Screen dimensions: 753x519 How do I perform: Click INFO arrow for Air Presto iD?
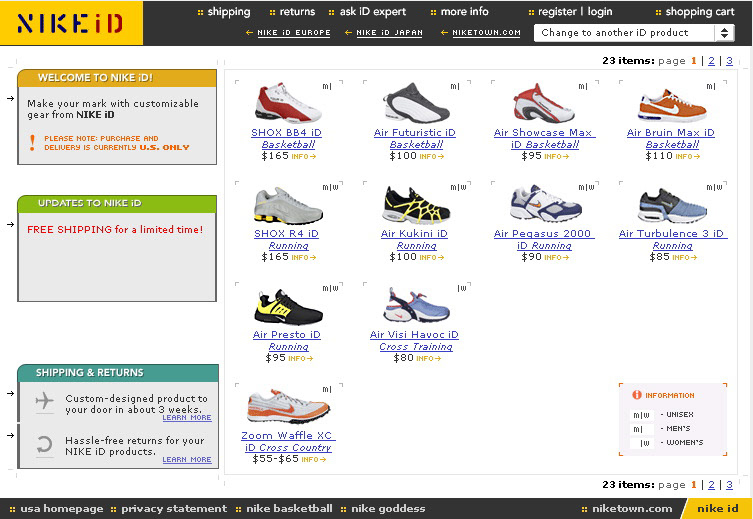(x=301, y=359)
